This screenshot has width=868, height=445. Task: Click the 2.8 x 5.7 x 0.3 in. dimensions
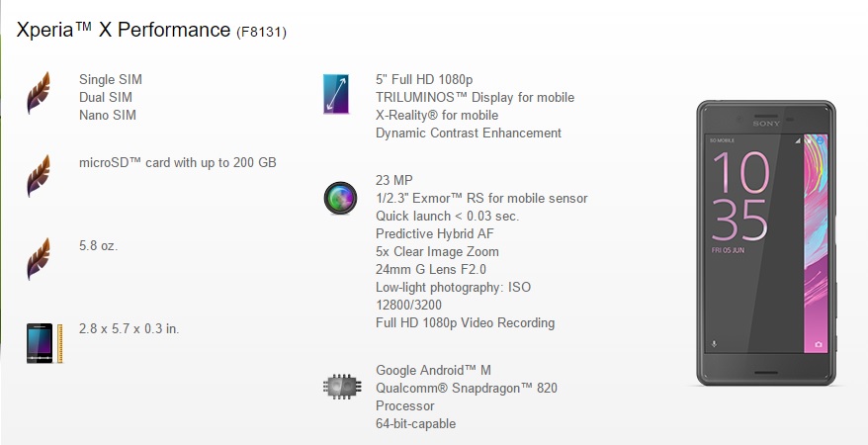coord(129,328)
